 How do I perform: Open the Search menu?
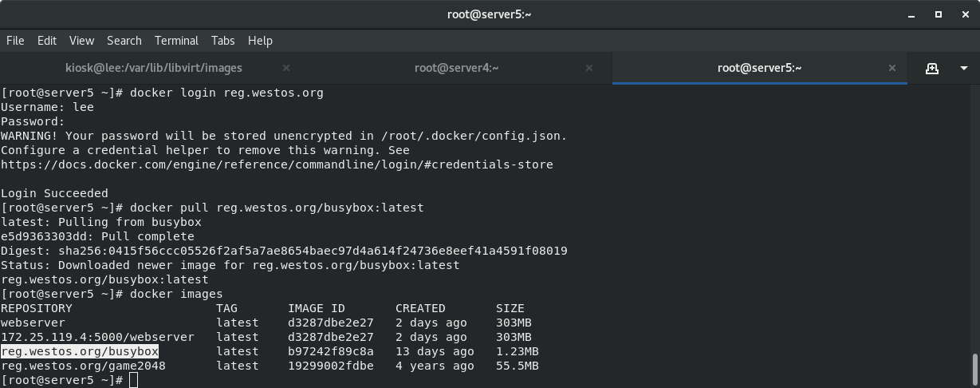[124, 40]
